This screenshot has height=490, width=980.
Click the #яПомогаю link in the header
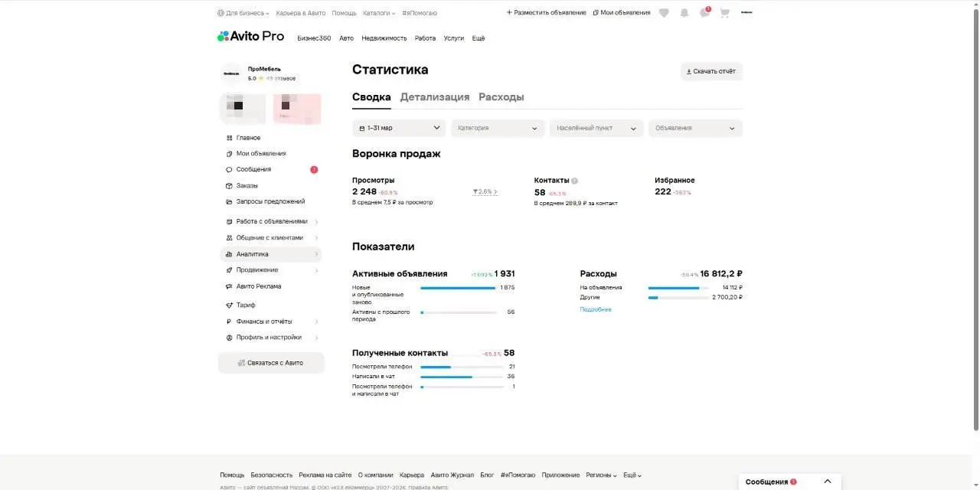(420, 13)
